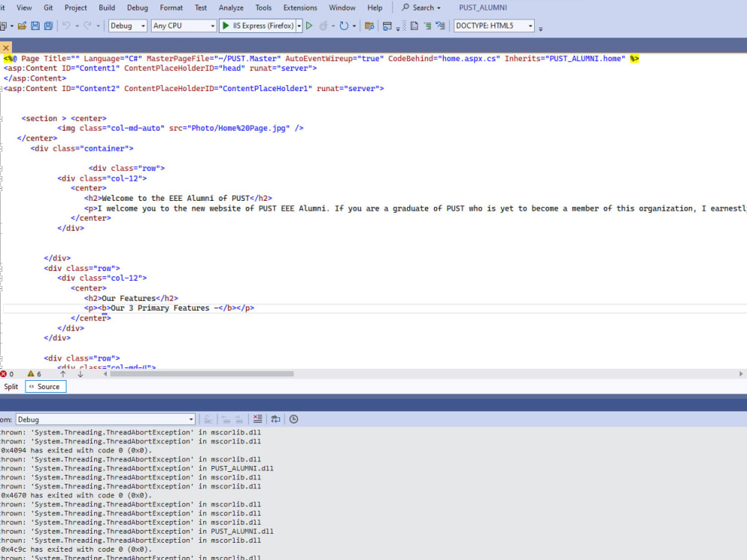
Task: Save the current file with Save icon
Action: (35, 25)
